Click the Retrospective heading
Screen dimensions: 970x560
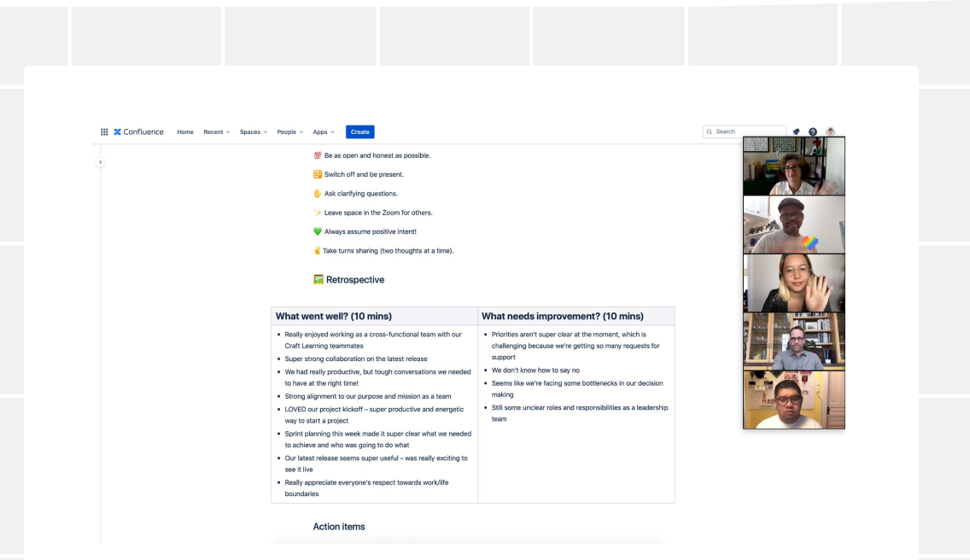355,280
